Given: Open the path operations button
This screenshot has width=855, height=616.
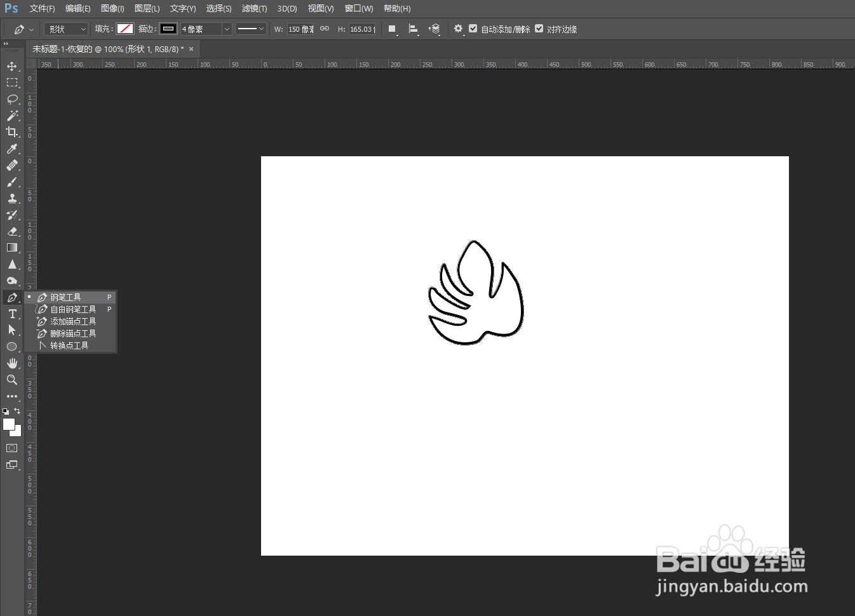Looking at the screenshot, I should (x=393, y=29).
